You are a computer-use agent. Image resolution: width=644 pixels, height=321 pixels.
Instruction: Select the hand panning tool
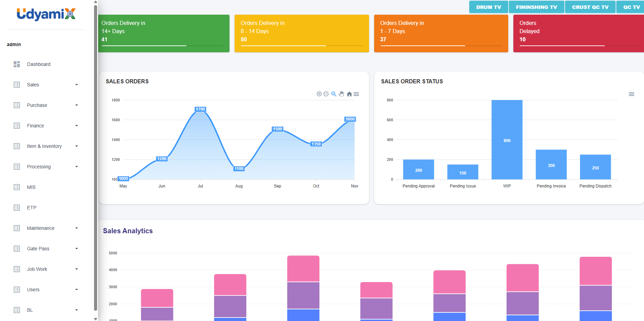click(341, 94)
